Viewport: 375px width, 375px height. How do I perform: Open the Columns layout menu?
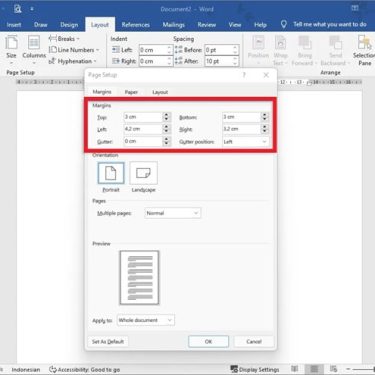click(x=34, y=51)
